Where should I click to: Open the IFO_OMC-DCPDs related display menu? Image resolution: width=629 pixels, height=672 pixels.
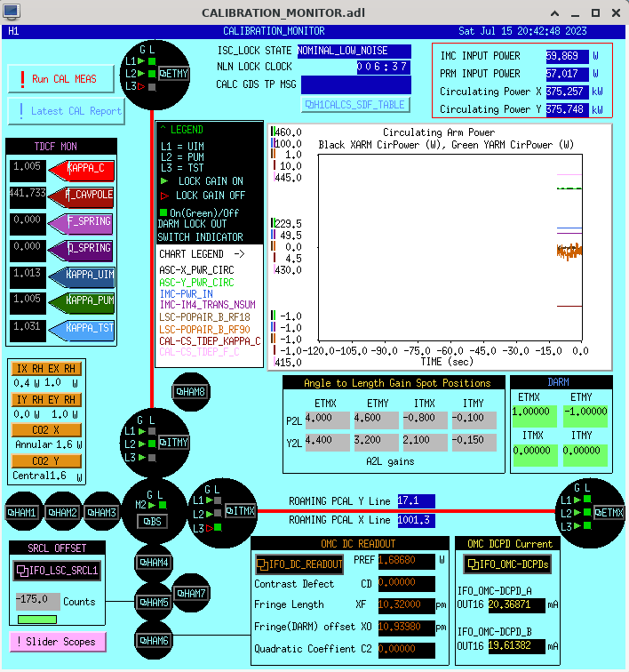[x=508, y=564]
